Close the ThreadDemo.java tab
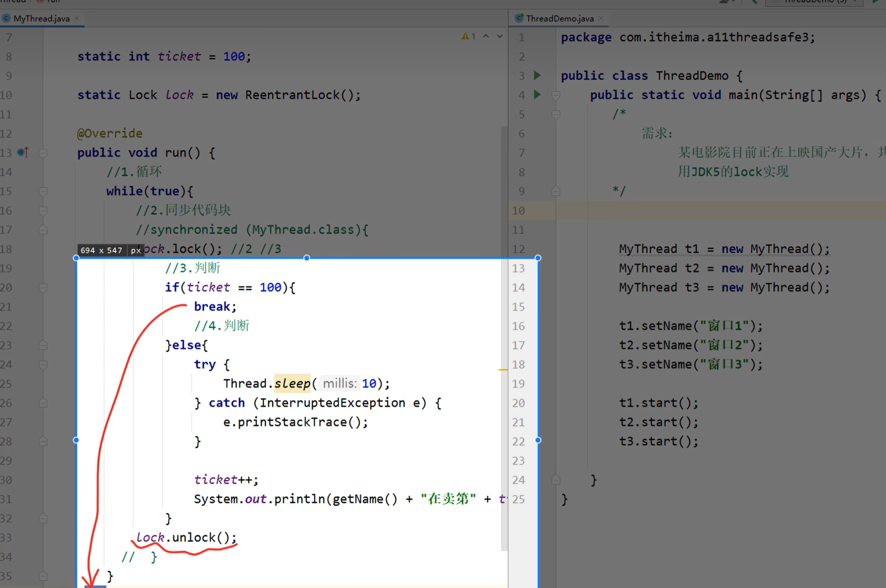This screenshot has height=588, width=886. 601,18
